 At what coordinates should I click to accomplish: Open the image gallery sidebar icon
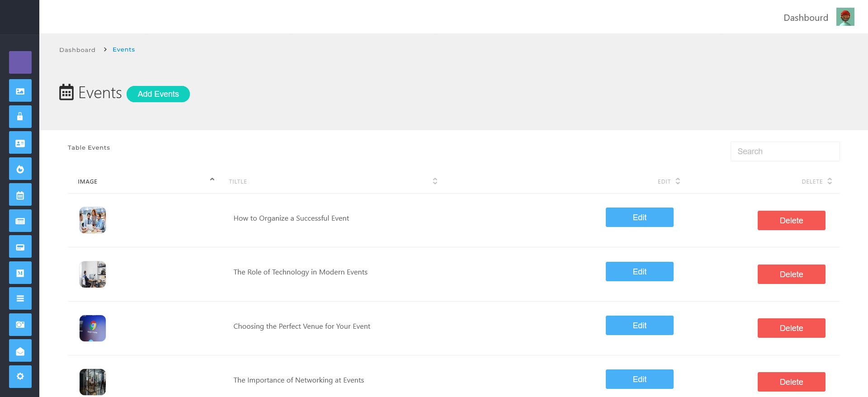click(x=20, y=91)
